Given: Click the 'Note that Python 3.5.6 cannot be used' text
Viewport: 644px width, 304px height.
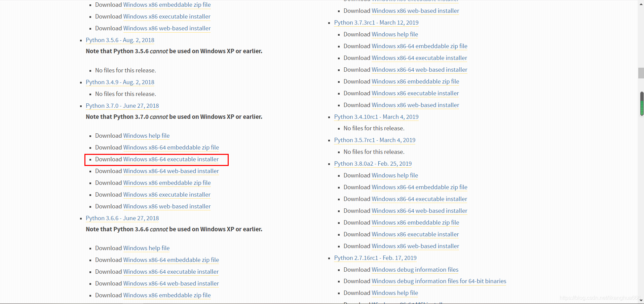Looking at the screenshot, I should [x=174, y=51].
